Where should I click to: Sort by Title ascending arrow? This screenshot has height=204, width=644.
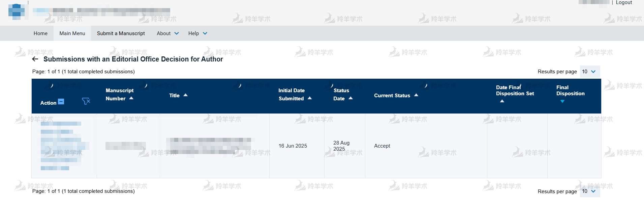(x=185, y=95)
